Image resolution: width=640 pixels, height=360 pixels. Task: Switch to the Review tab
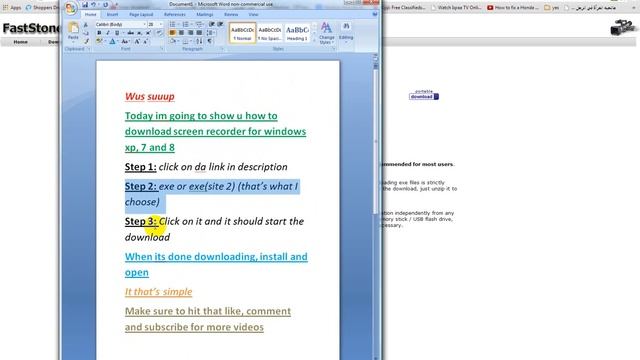pos(231,14)
